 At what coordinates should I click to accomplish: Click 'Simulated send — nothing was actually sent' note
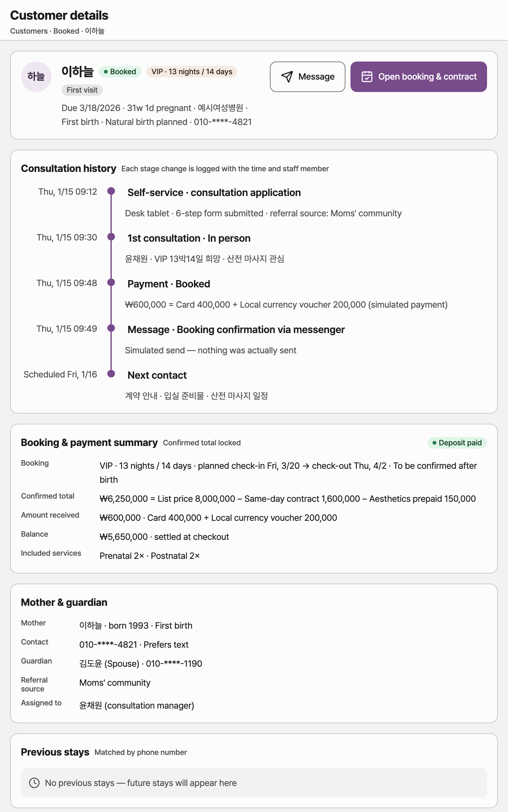coord(211,350)
